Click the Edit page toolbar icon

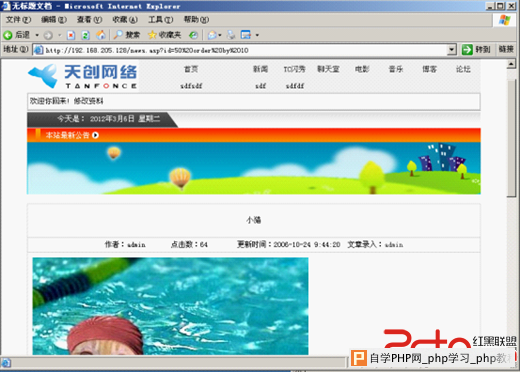pyautogui.click(x=246, y=35)
